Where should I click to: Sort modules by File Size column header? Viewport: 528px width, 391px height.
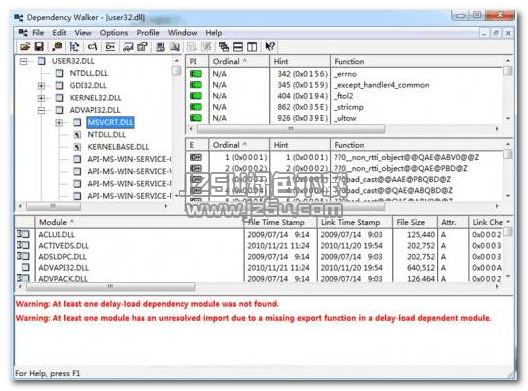[415, 222]
